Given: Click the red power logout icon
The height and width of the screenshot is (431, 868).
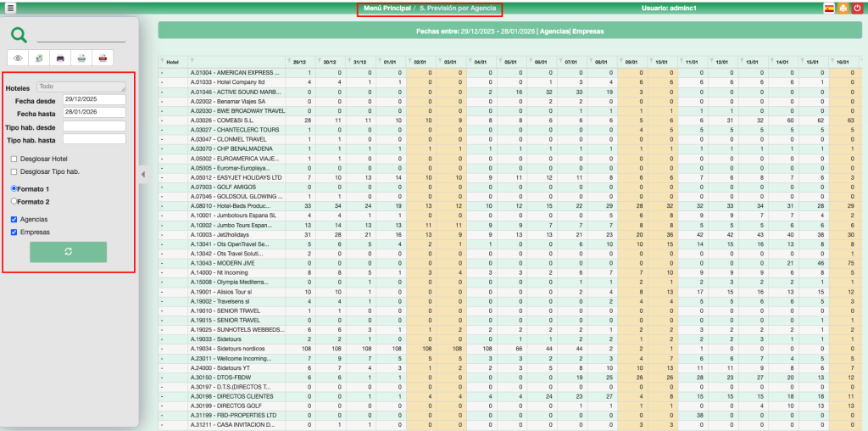Looking at the screenshot, I should pyautogui.click(x=857, y=8).
